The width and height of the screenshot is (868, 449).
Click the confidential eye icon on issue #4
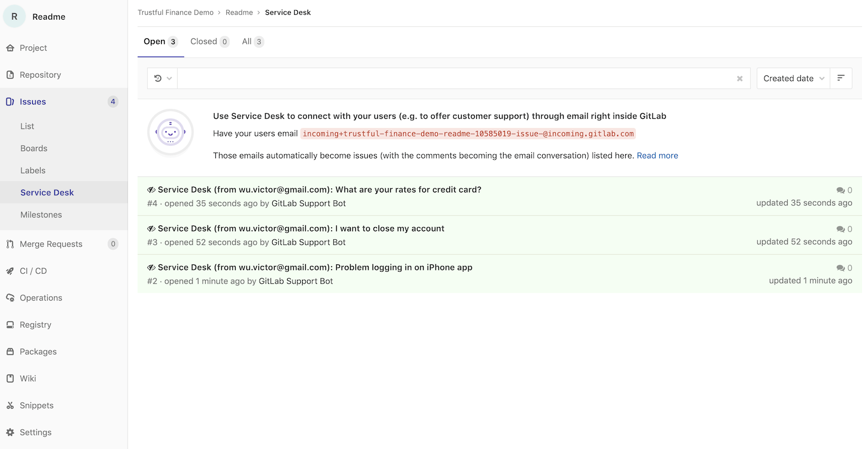coord(151,190)
